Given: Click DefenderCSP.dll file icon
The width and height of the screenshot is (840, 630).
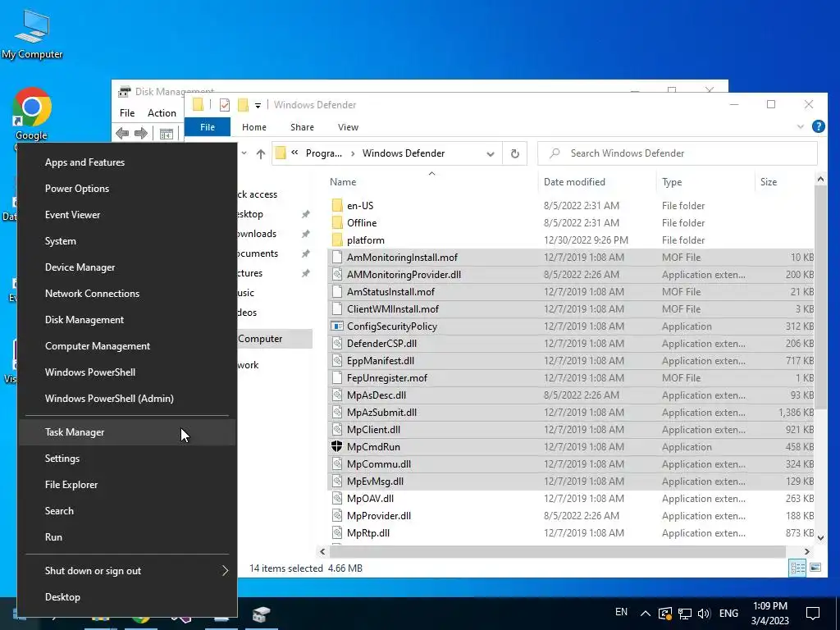Looking at the screenshot, I should pyautogui.click(x=337, y=344).
